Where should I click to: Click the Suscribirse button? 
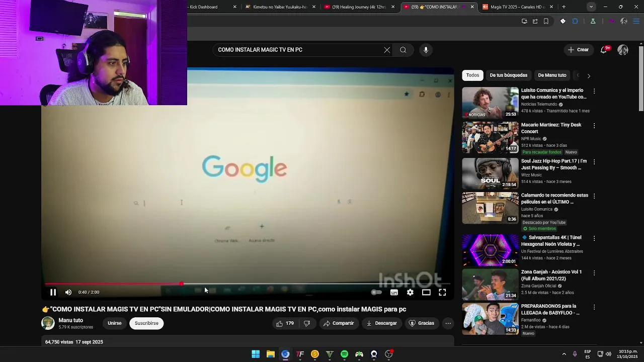click(146, 323)
